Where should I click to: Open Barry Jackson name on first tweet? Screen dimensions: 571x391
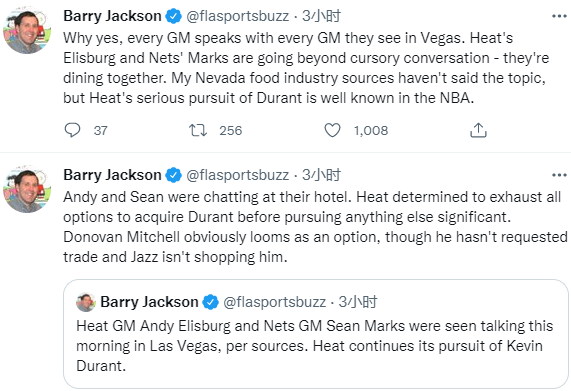point(112,16)
